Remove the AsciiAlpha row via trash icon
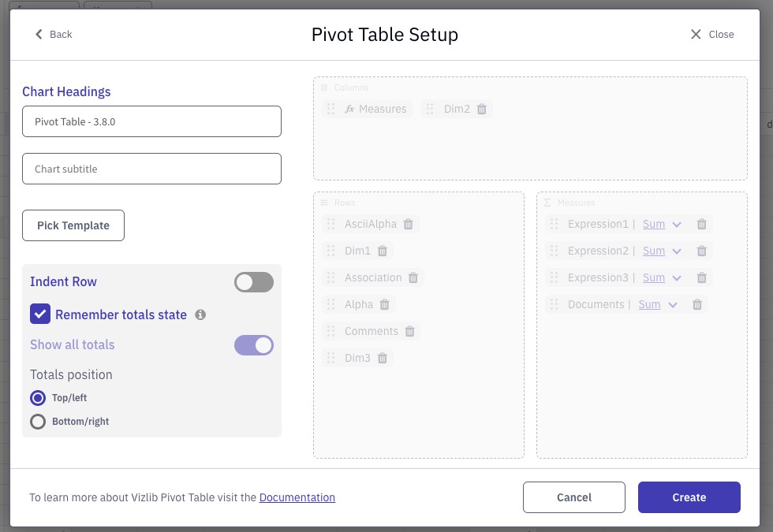773x532 pixels. (409, 224)
